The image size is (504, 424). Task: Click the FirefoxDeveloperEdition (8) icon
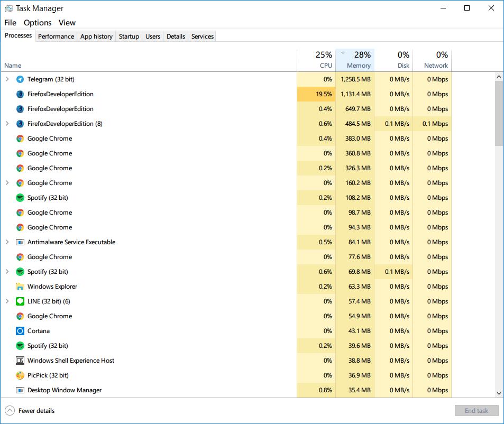point(20,124)
